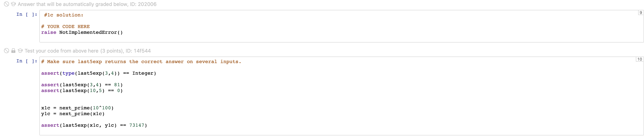Click the graduation cap icon on the test cell

(20, 51)
